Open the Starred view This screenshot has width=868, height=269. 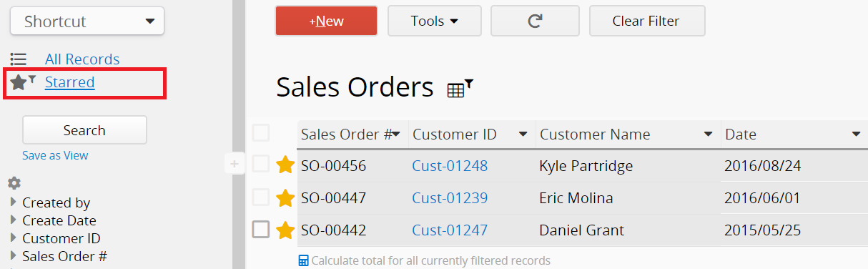(x=69, y=82)
